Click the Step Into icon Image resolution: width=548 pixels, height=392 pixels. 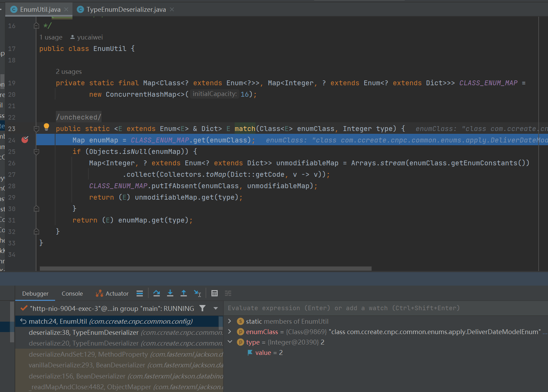coord(170,293)
